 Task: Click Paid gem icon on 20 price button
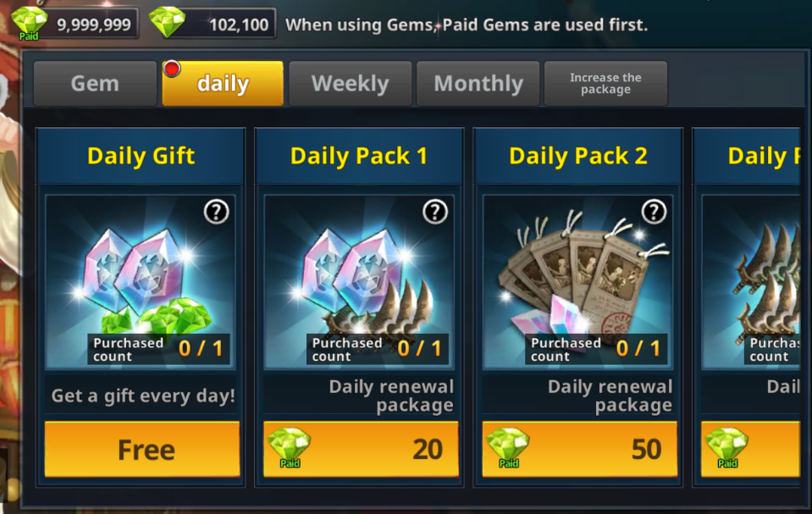coord(289,448)
